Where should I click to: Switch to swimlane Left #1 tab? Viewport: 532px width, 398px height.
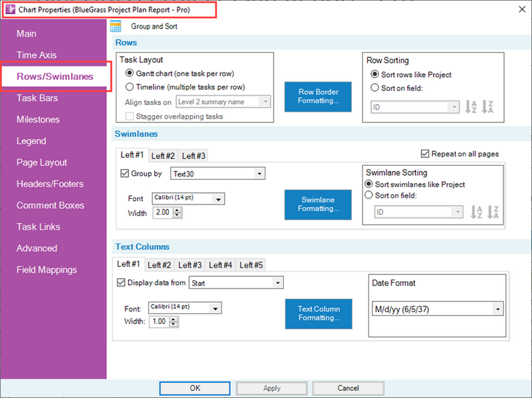[132, 155]
